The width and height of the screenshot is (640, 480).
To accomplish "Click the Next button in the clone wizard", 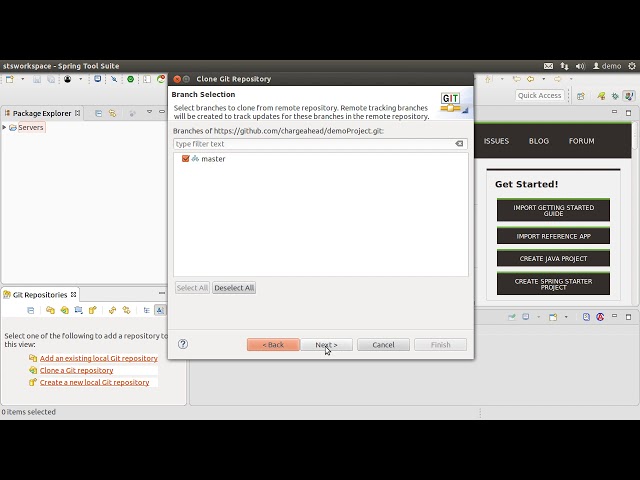I will click(327, 345).
